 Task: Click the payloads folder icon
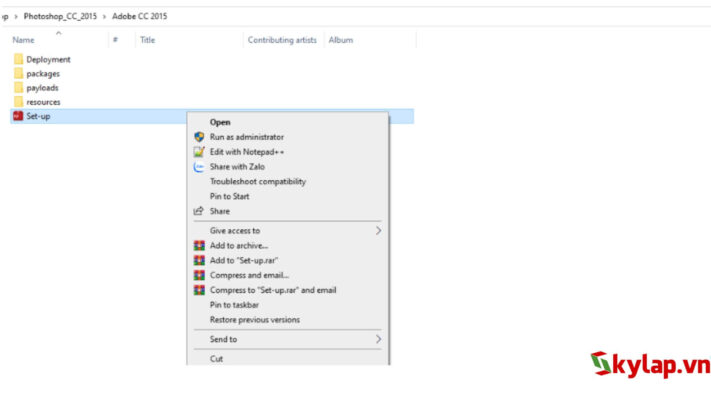click(18, 87)
